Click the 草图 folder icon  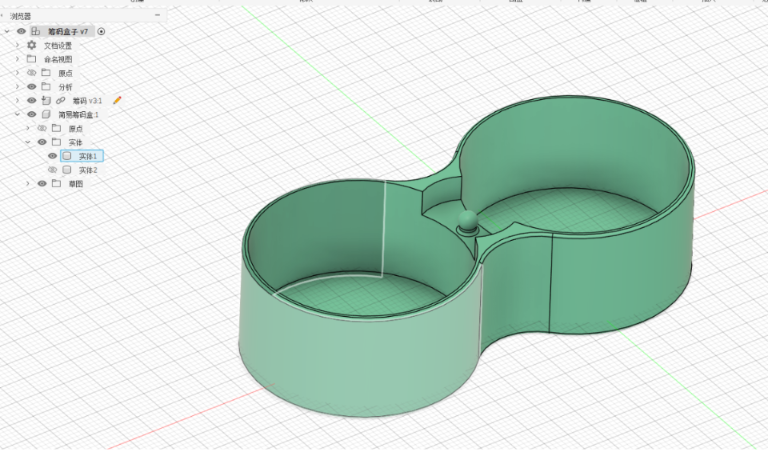click(56, 183)
